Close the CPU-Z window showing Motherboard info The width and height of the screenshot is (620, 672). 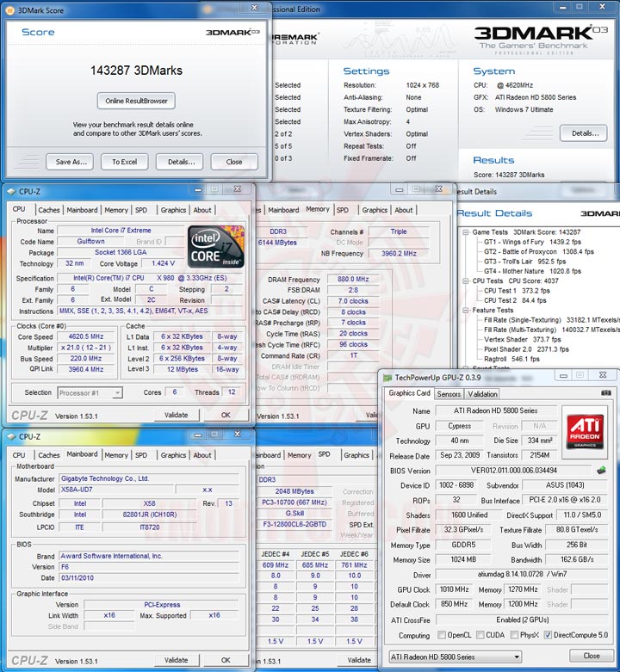[x=237, y=435]
